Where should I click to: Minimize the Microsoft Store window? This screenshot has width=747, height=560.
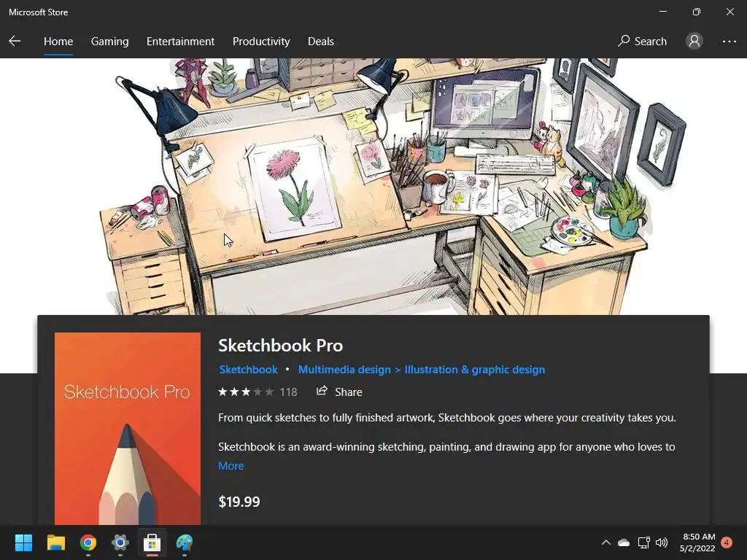[x=663, y=12]
